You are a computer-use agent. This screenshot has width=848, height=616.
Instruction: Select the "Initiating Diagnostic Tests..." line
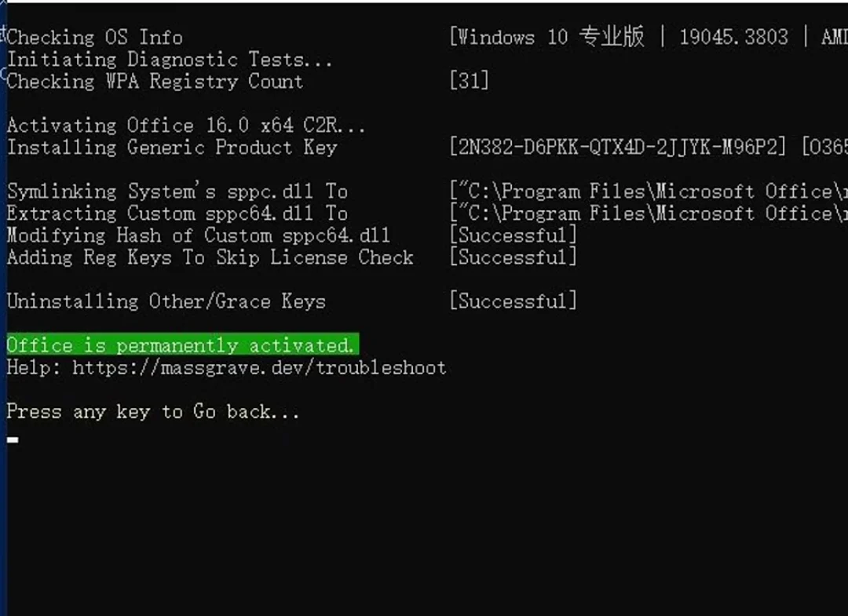170,59
